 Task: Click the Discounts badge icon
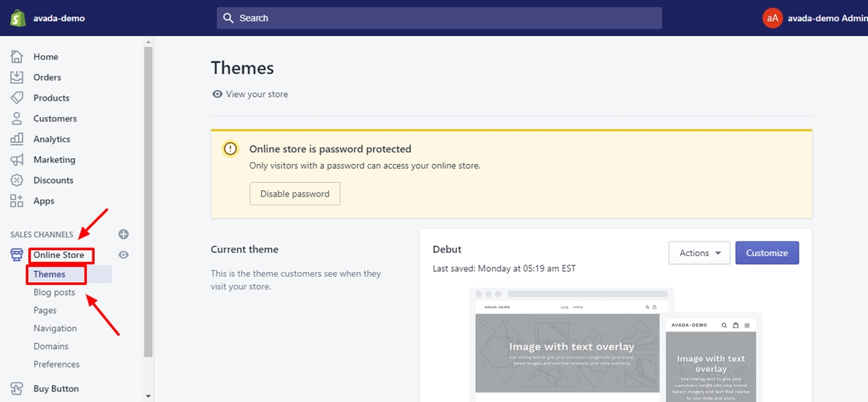click(x=17, y=180)
